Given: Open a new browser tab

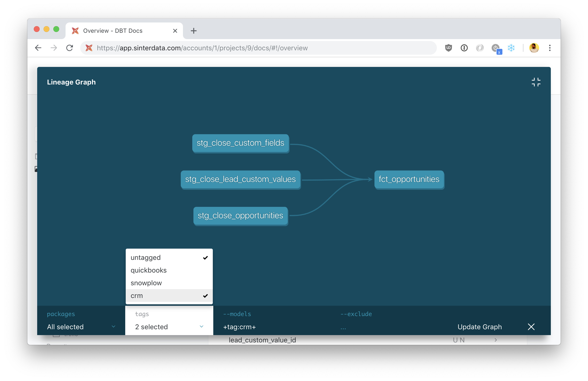Looking at the screenshot, I should coord(194,31).
